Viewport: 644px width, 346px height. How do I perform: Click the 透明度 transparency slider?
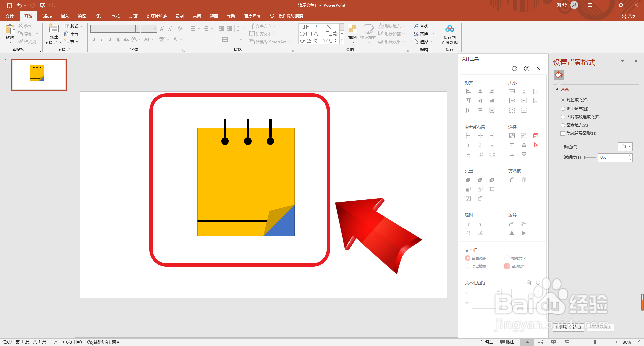(590, 157)
